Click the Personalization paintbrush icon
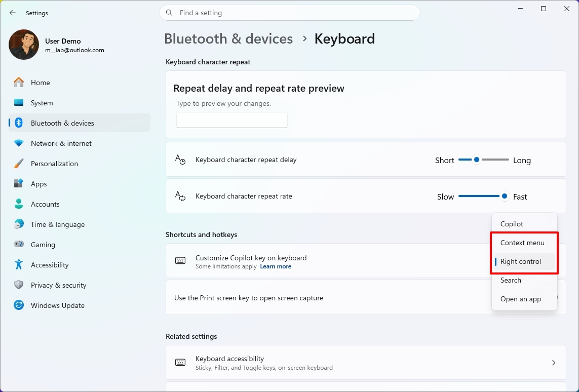579x392 pixels. [19, 164]
